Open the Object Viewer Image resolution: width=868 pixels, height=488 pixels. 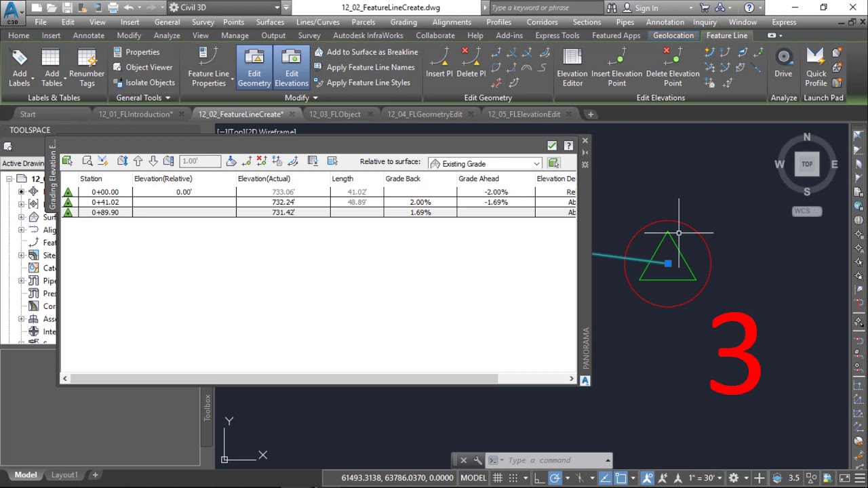click(x=142, y=67)
